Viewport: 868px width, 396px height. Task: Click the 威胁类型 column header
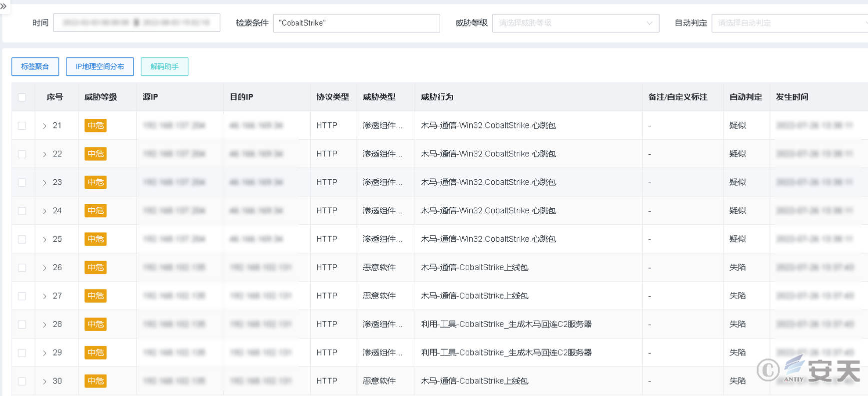[x=379, y=97]
